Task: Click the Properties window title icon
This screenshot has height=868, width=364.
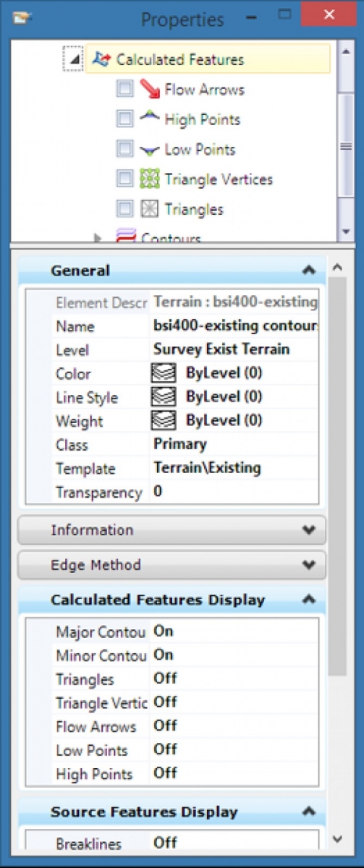Action: 22,16
